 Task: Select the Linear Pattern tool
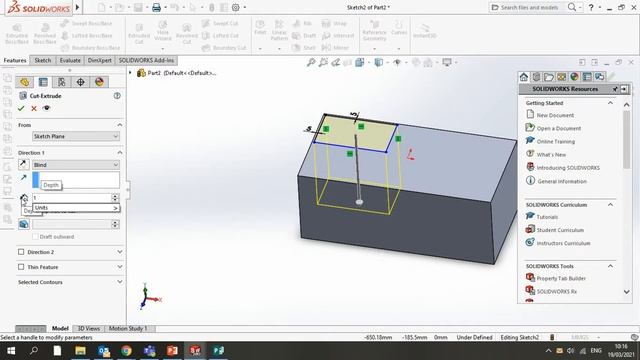[279, 30]
